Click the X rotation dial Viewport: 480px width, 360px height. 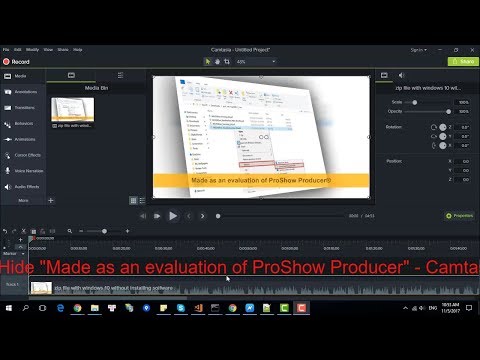443,145
